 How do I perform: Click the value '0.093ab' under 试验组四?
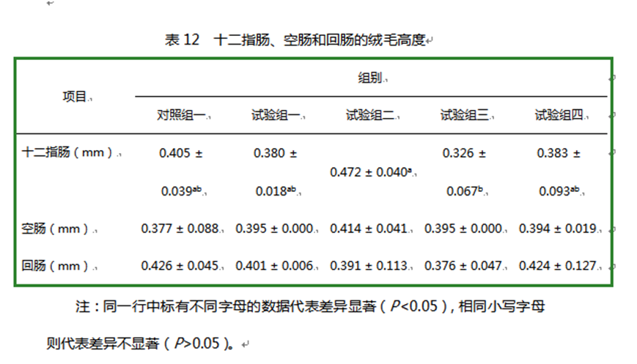(559, 190)
